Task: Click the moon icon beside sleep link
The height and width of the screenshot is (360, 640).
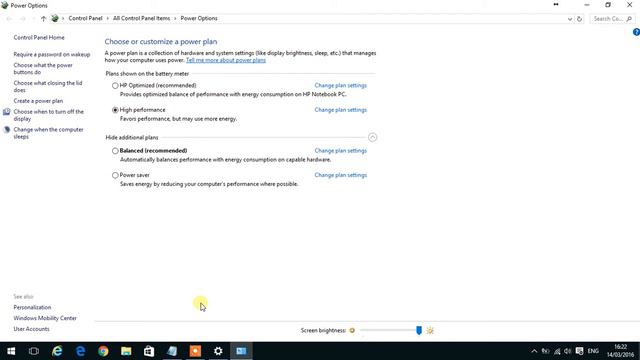Action: click(6, 130)
